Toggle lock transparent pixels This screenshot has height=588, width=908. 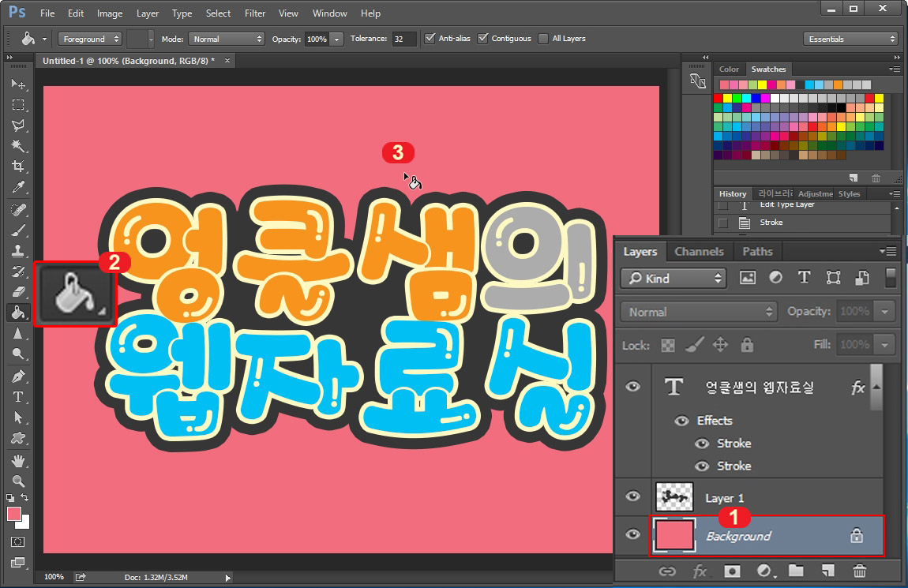(668, 346)
